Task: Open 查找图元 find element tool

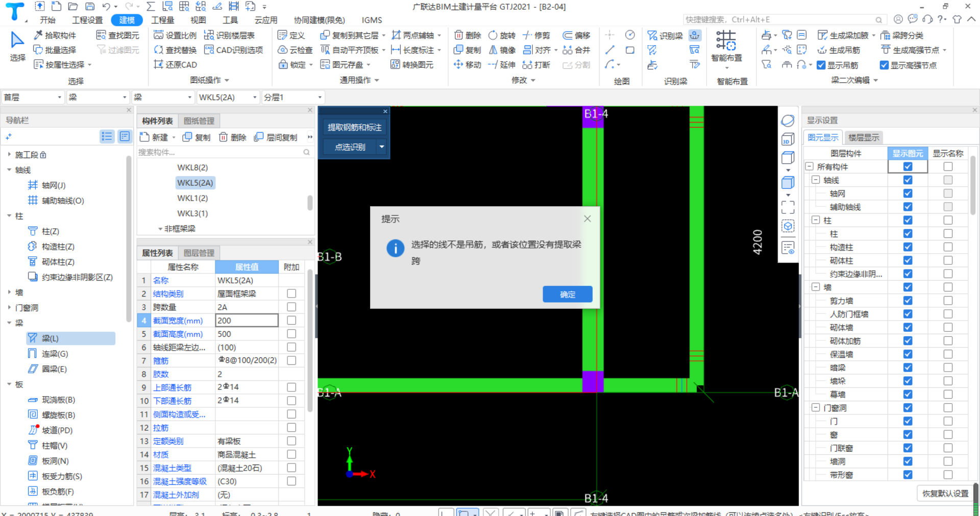Action: click(x=118, y=35)
